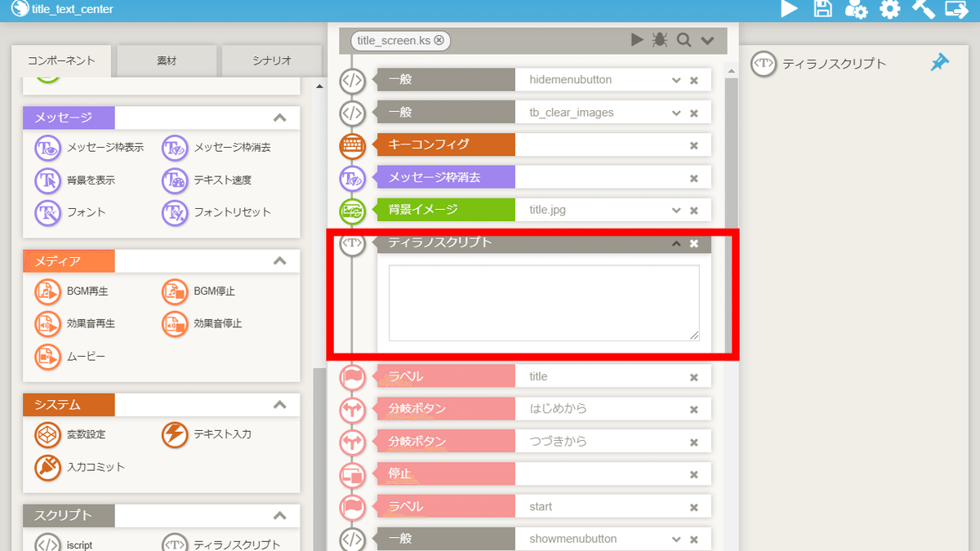Select the テキスト速度 component
The height and width of the screenshot is (551, 980).
207,180
